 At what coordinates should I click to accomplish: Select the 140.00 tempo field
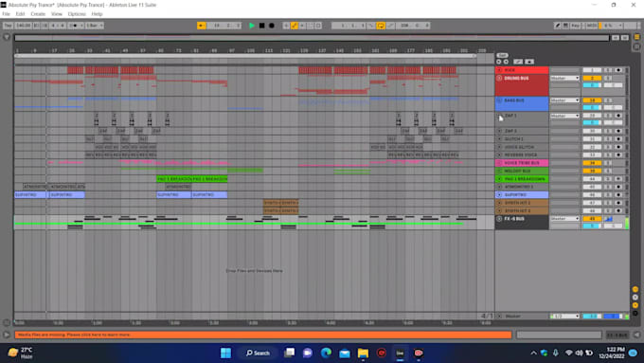pyautogui.click(x=23, y=26)
